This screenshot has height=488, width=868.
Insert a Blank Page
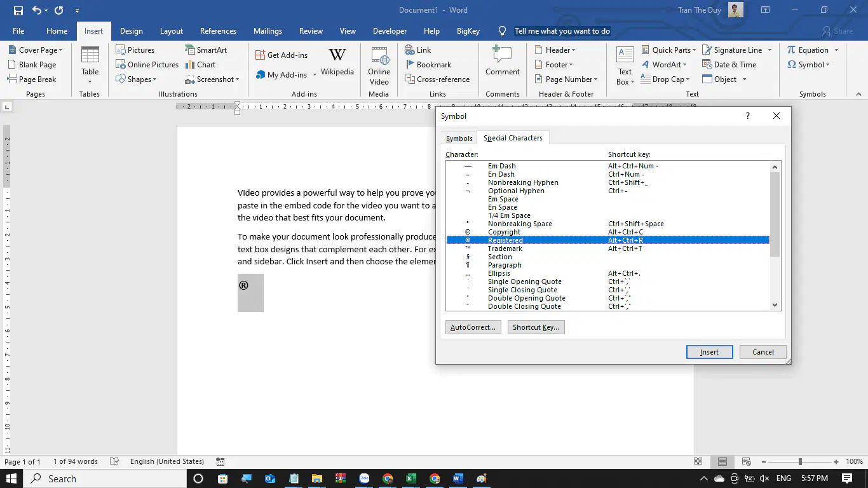pos(32,65)
